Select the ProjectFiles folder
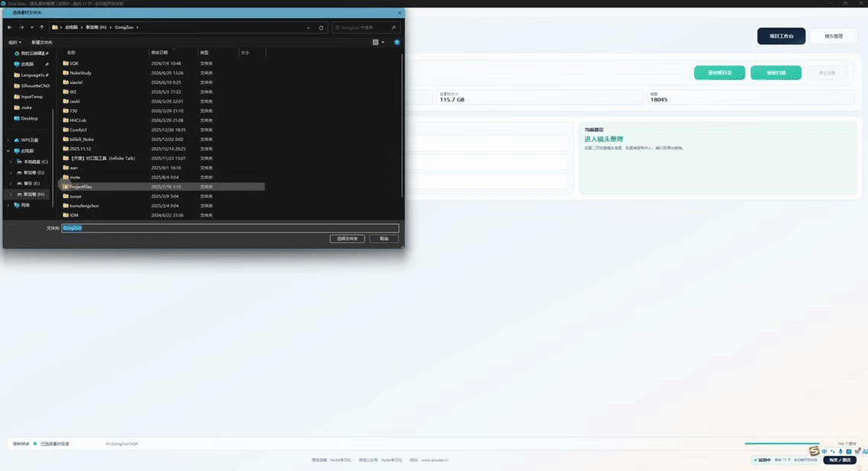Screen dimensions: 868x471 click(x=162, y=187)
